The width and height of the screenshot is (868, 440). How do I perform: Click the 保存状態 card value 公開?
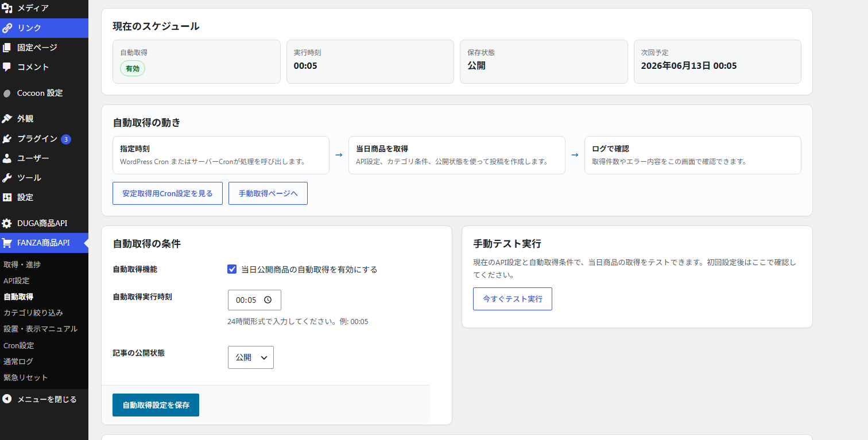[476, 65]
